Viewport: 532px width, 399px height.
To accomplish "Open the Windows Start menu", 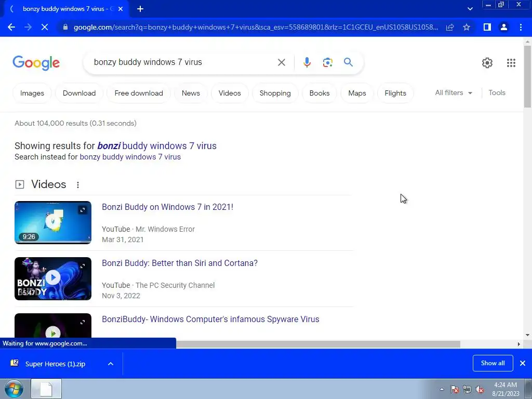I will (14, 389).
